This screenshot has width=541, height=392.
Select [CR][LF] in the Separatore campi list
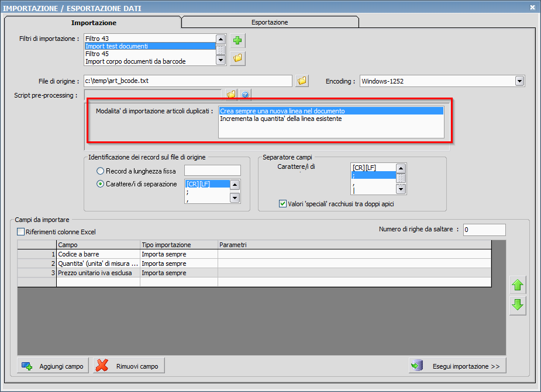[x=374, y=168]
